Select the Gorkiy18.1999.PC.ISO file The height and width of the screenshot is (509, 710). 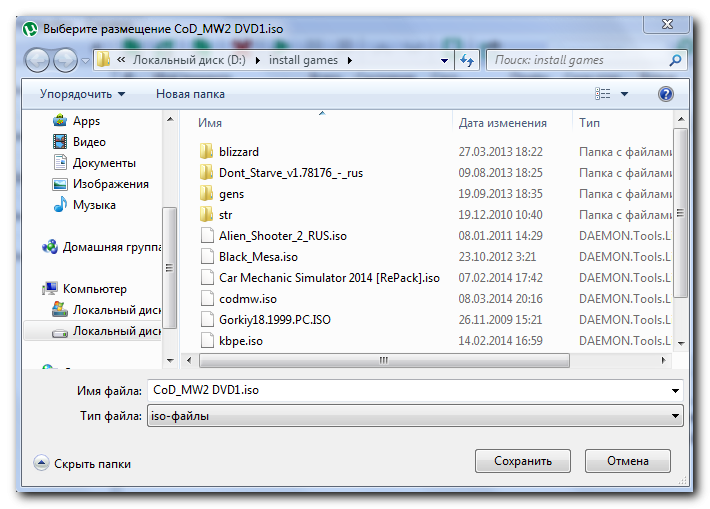click(274, 320)
